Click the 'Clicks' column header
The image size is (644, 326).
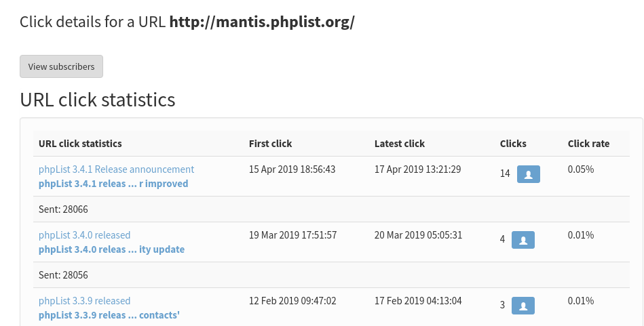point(513,144)
